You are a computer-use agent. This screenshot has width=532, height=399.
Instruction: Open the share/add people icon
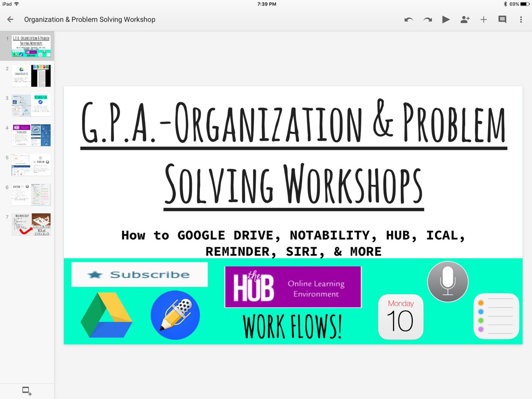[465, 20]
